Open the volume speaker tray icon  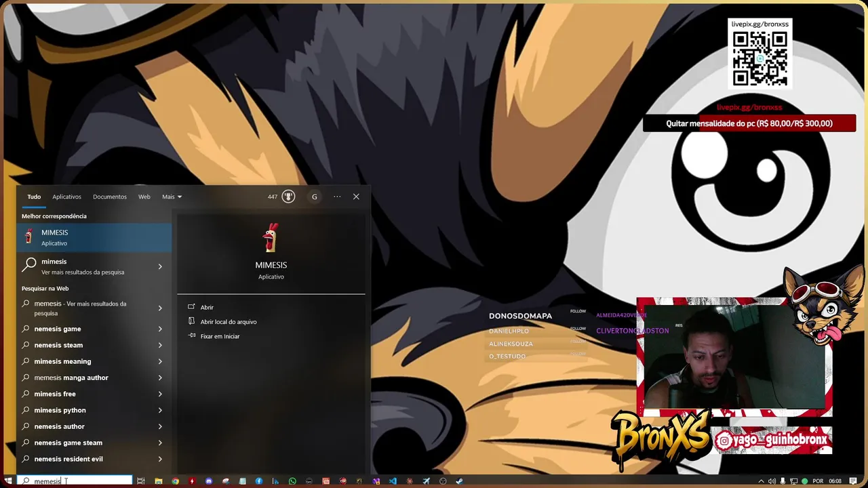772,481
